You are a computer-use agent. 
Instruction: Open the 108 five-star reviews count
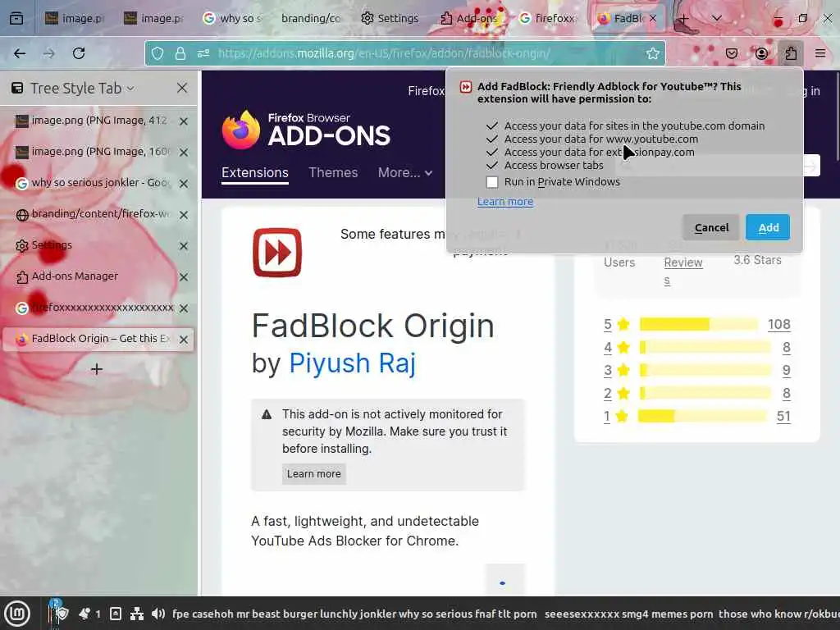point(779,324)
